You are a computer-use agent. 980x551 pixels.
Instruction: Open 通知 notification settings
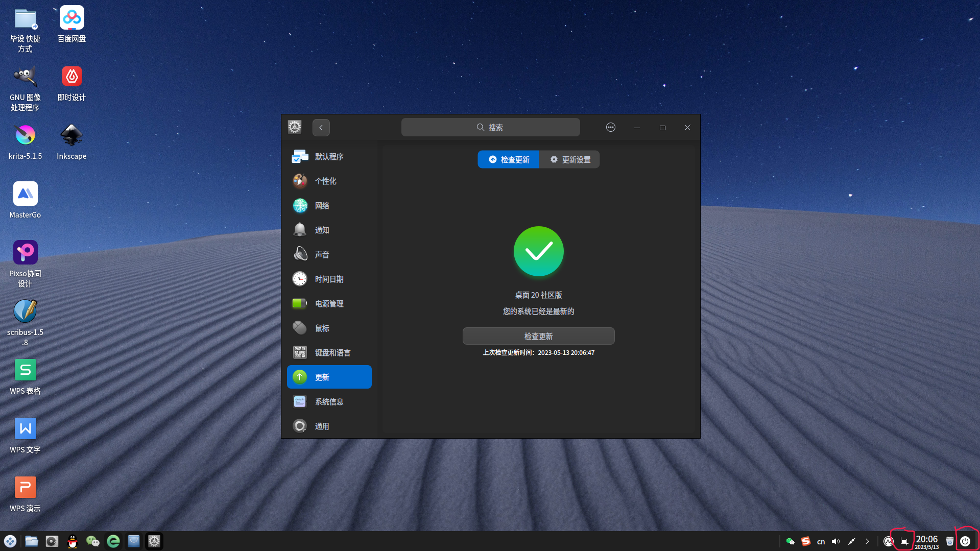(329, 230)
